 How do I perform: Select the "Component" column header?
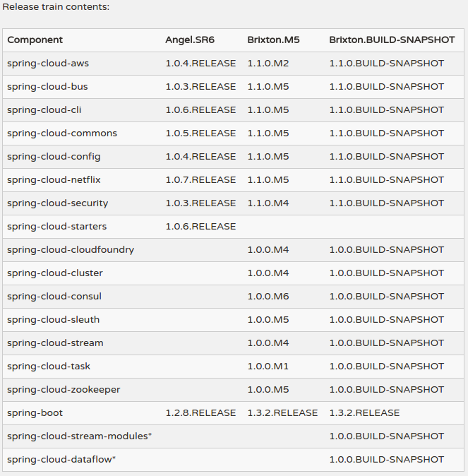[x=35, y=40]
